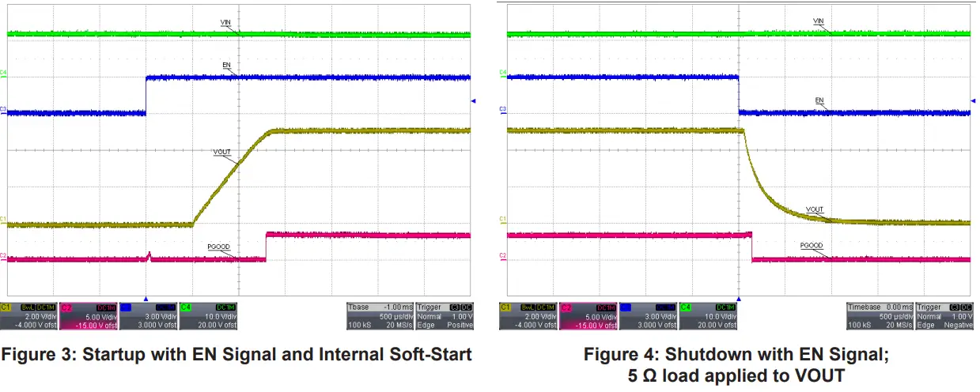Click the C2 ground marker left of Figure 3
The height and width of the screenshot is (392, 980).
point(3,256)
